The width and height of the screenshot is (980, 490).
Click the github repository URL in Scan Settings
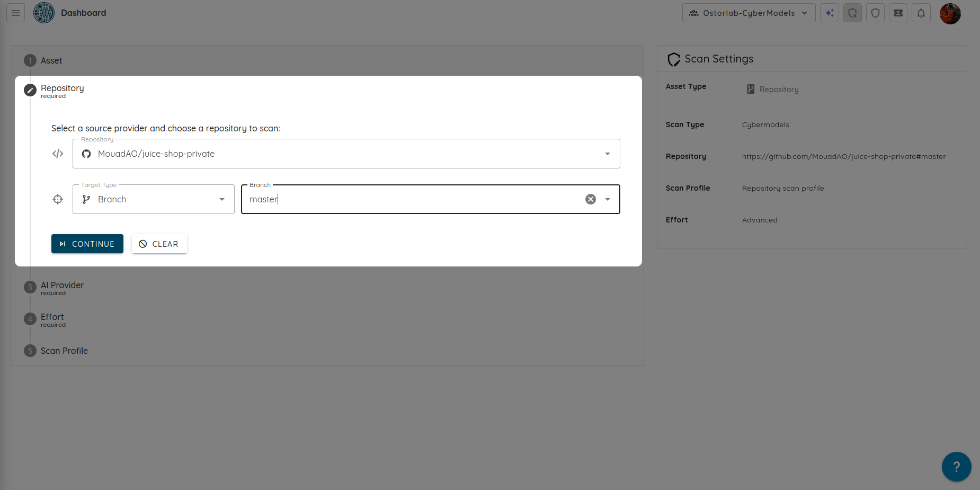pos(844,156)
